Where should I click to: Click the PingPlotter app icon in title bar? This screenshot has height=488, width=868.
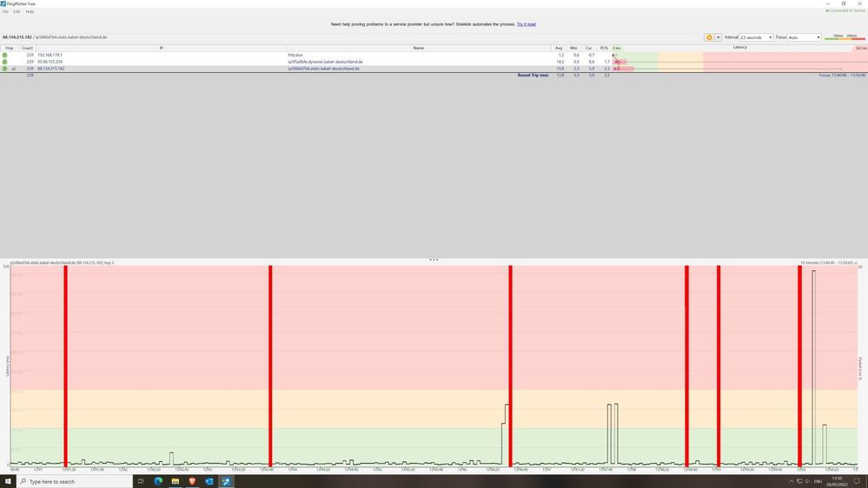click(3, 3)
